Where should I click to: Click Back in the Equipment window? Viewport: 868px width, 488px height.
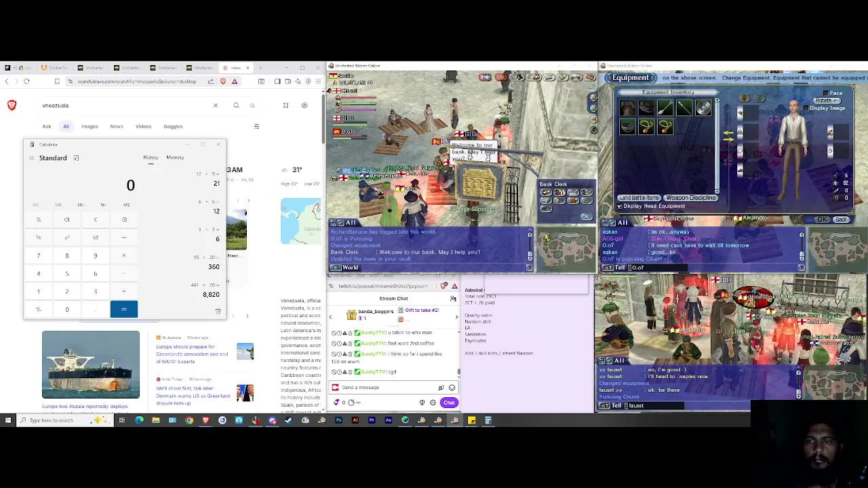[842, 220]
